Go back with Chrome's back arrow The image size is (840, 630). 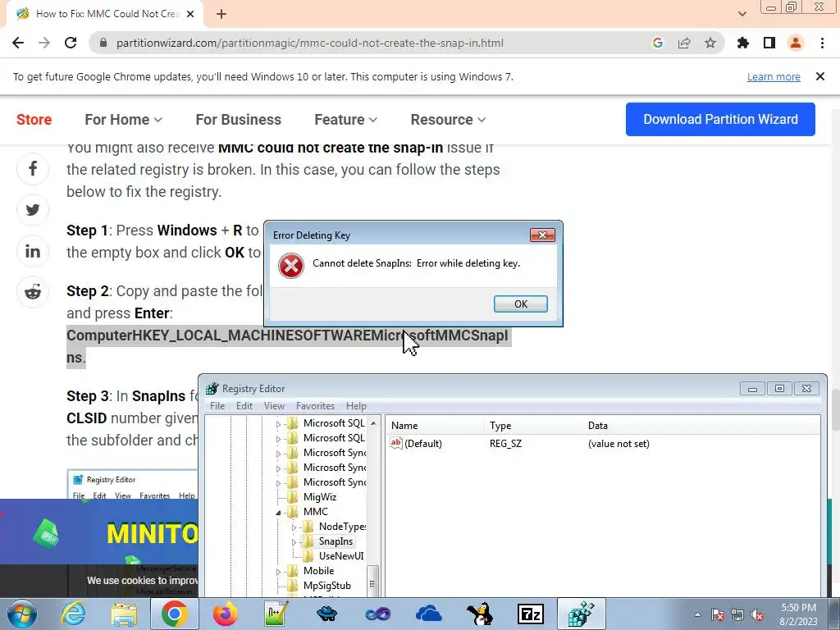click(18, 43)
